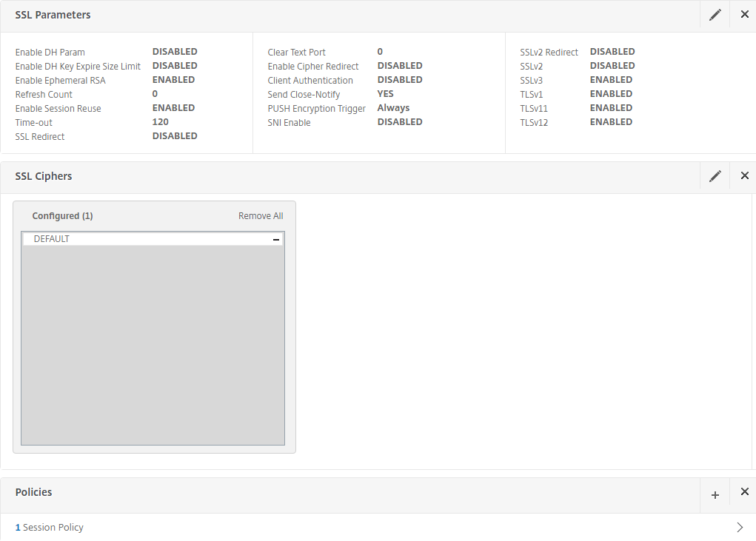
Task: Click the SNI Enable DISABLED value
Action: point(399,122)
